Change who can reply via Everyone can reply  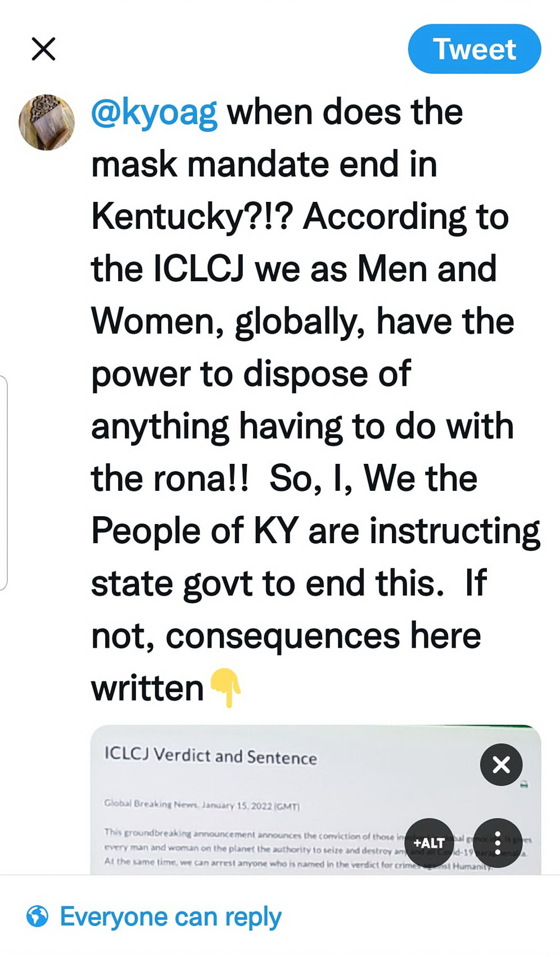[170, 917]
